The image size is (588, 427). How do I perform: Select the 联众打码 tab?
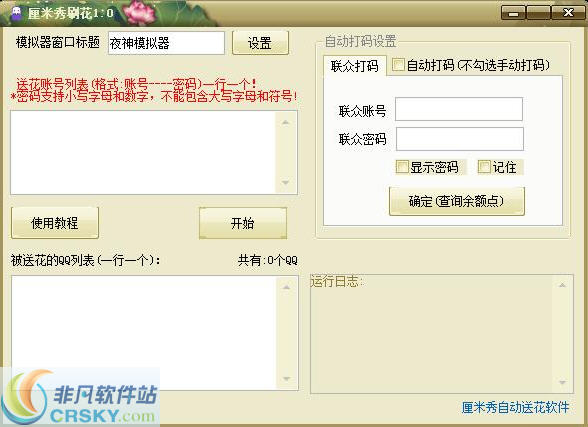pyautogui.click(x=355, y=66)
